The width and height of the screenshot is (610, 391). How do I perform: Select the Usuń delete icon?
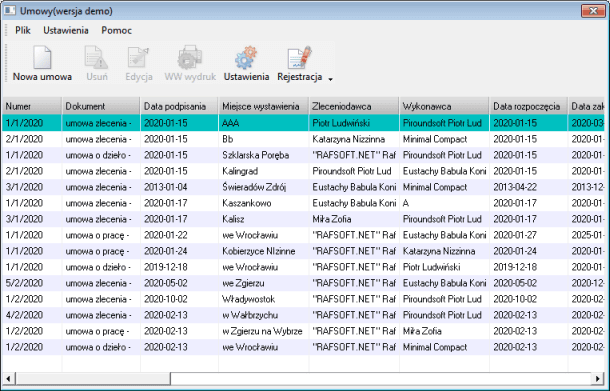pyautogui.click(x=96, y=57)
